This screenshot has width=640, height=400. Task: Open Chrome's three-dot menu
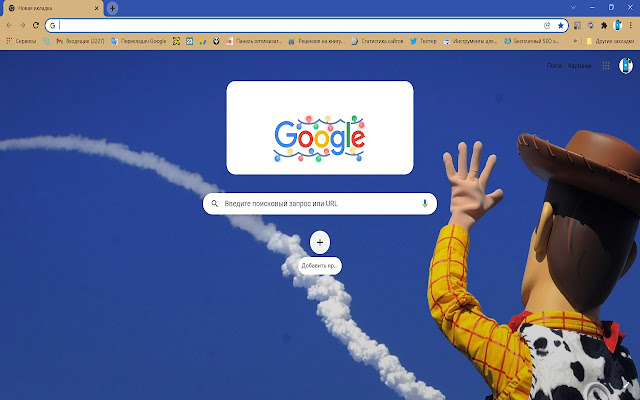pyautogui.click(x=631, y=25)
